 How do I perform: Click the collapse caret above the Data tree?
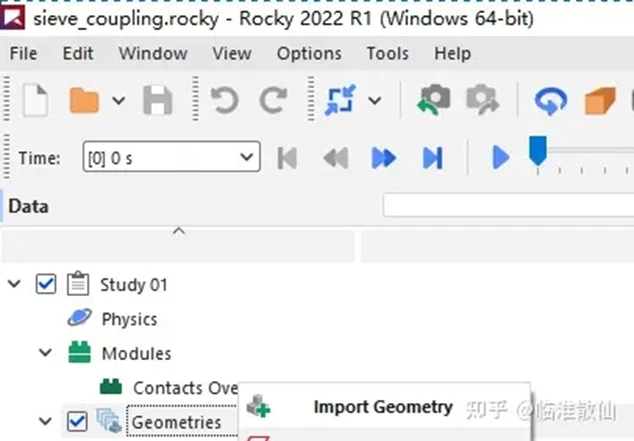coord(179,231)
